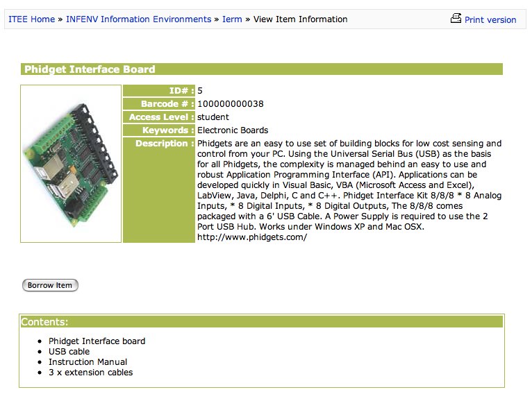
Task: Navigate to the Ierm breadcrumb link
Action: (x=232, y=19)
